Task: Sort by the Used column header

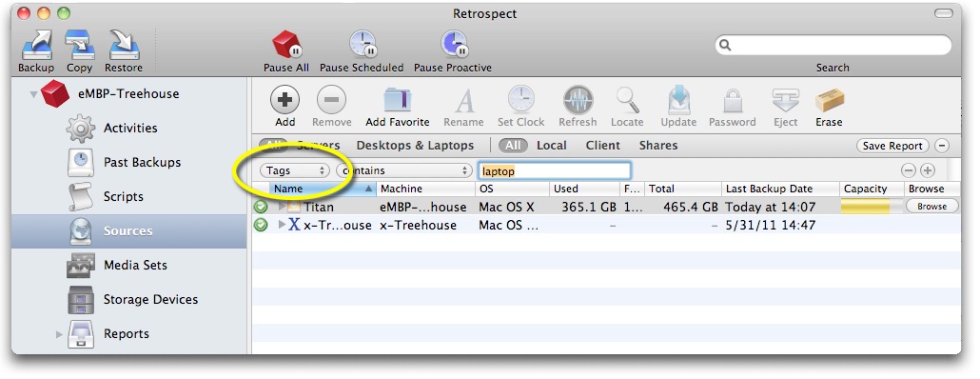Action: tap(584, 189)
